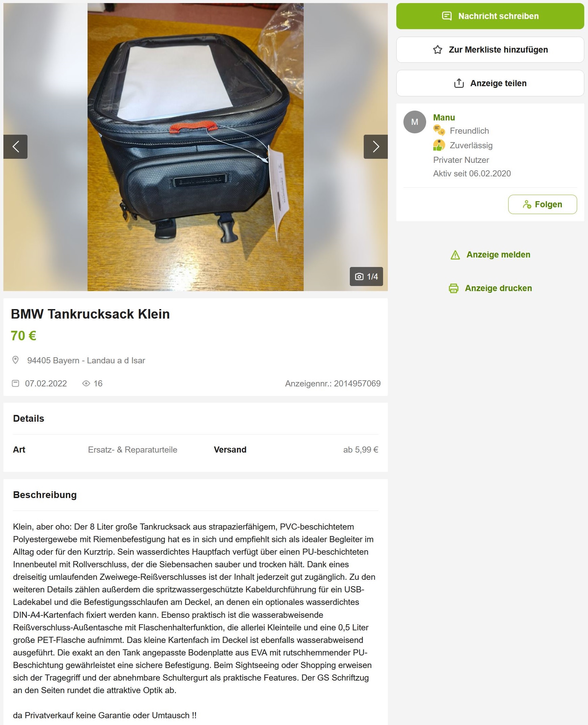Click the location pin icon
This screenshot has width=588, height=725.
[15, 360]
